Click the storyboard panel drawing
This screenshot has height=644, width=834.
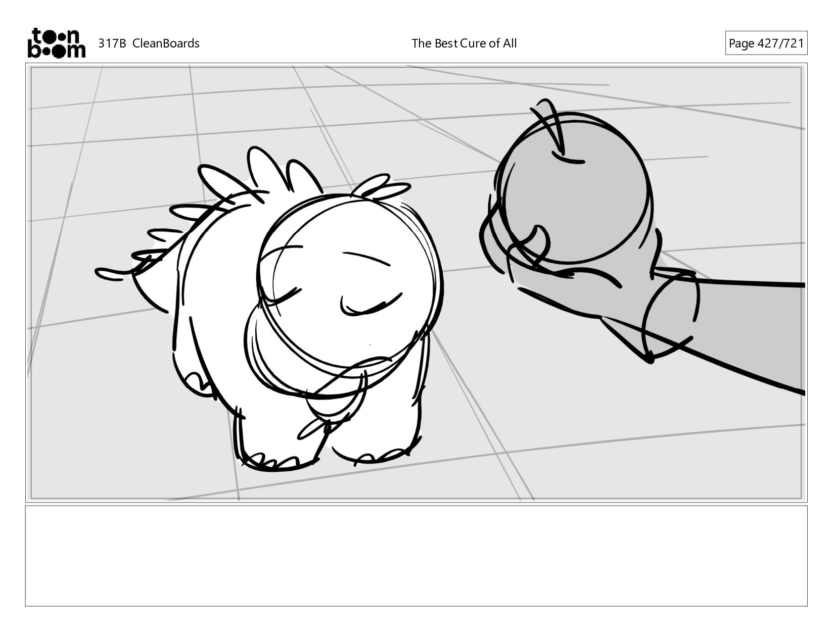point(416,283)
